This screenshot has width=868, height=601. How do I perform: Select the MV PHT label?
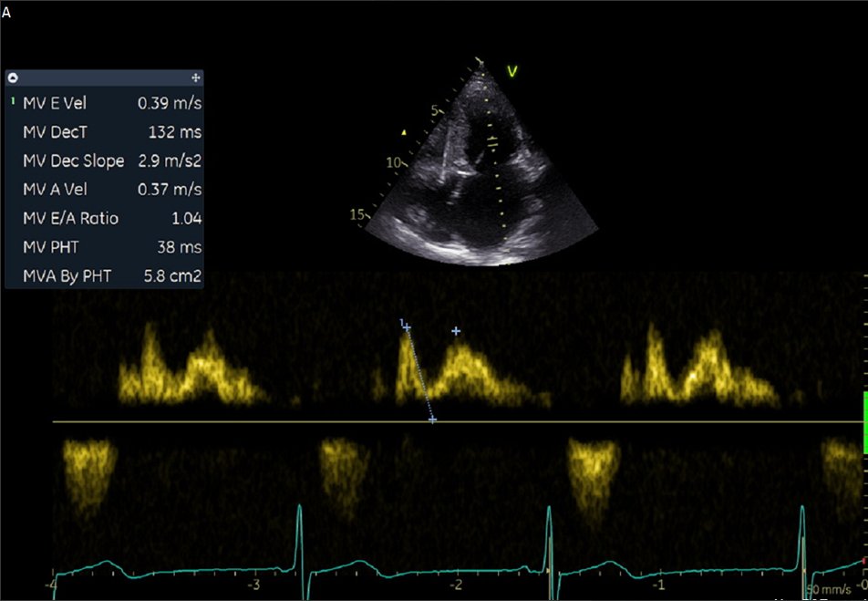[50, 247]
